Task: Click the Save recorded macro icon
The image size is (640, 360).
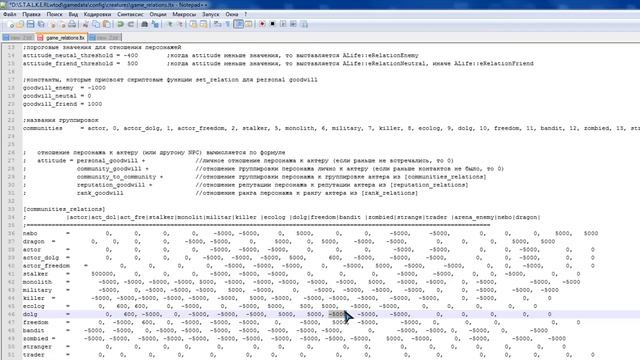Action: (x=304, y=24)
